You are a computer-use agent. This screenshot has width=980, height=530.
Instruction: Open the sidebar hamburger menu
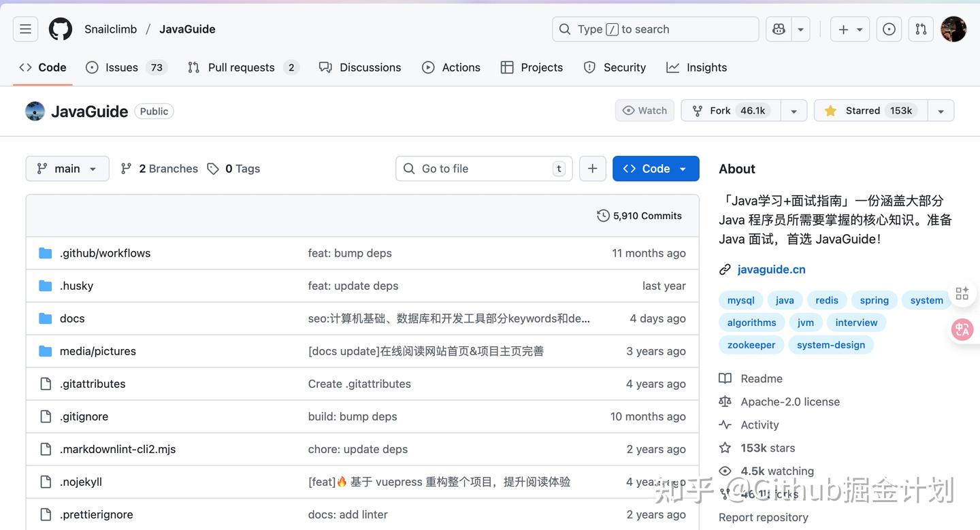pyautogui.click(x=25, y=29)
